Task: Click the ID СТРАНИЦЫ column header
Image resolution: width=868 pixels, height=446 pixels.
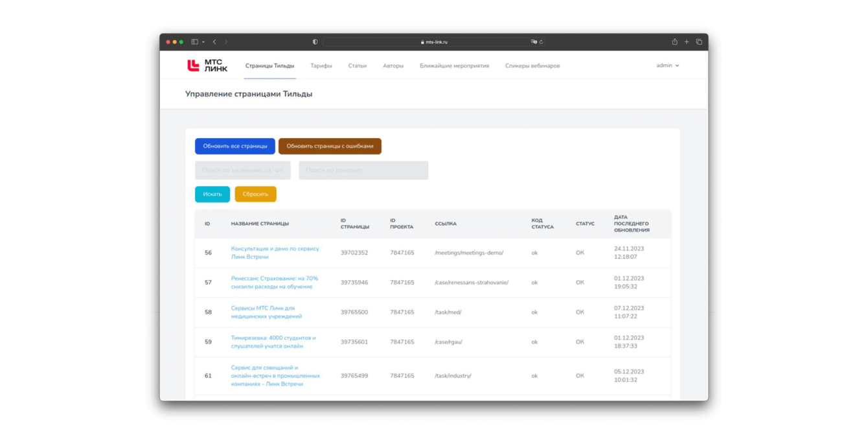Action: click(355, 224)
